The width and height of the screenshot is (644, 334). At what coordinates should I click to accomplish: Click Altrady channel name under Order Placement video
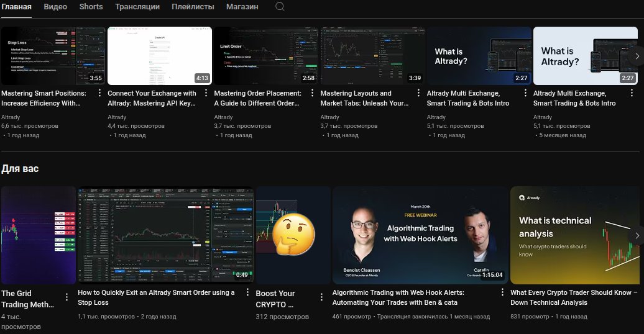[223, 117]
